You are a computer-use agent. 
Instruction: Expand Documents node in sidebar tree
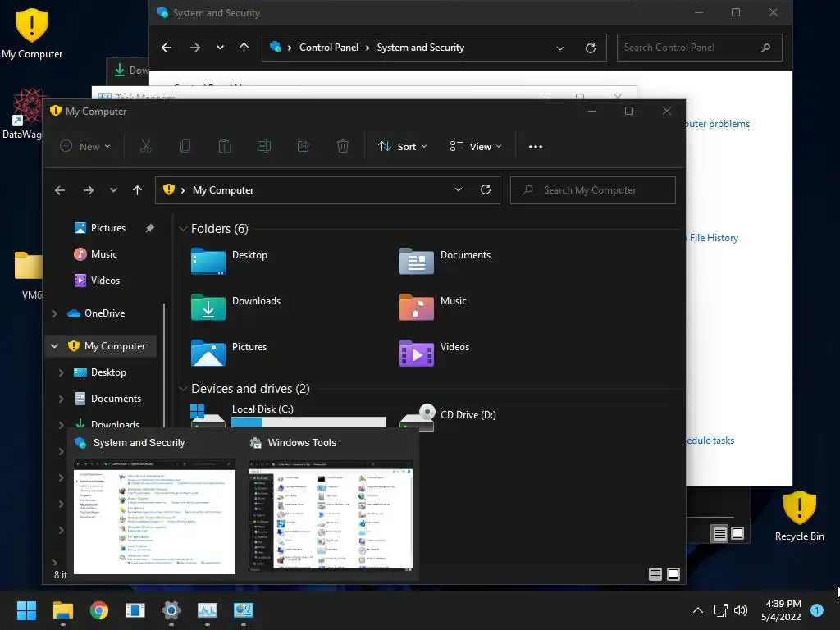tap(61, 399)
